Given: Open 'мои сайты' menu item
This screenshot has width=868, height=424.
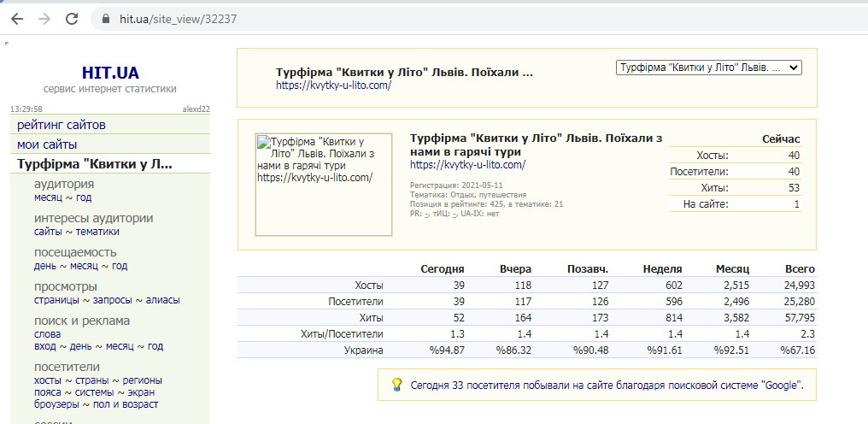Looking at the screenshot, I should coord(47,145).
